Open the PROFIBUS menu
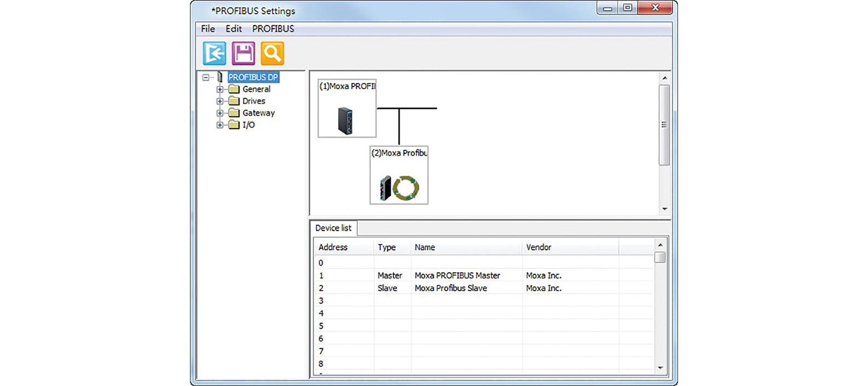The image size is (868, 386). 273,29
